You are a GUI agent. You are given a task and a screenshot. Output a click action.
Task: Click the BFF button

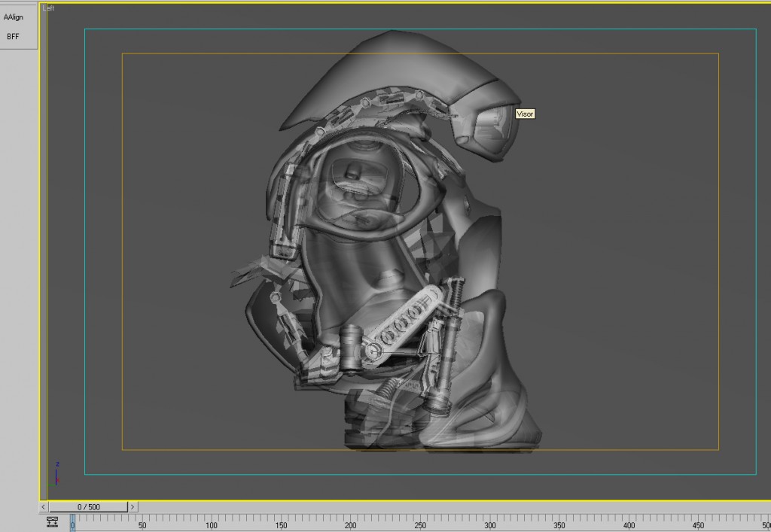tap(14, 36)
